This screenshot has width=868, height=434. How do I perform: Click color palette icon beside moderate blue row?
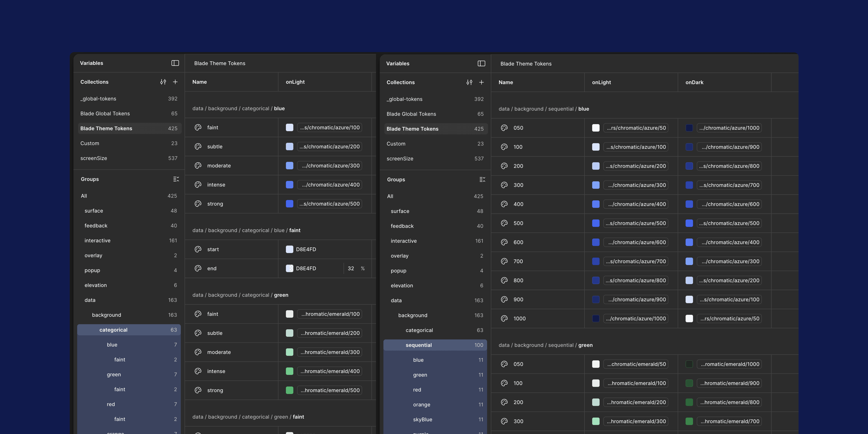tap(198, 165)
